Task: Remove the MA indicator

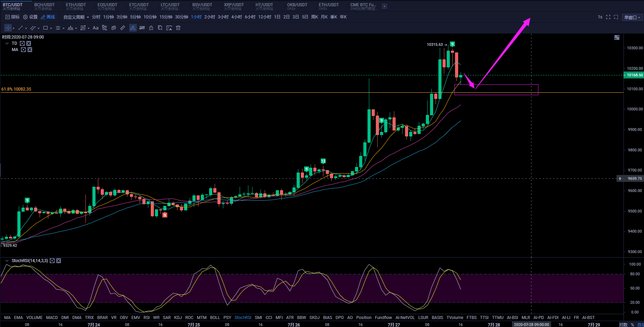Action: 30,50
